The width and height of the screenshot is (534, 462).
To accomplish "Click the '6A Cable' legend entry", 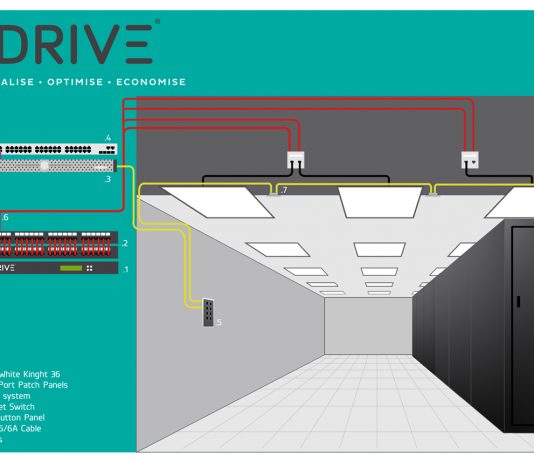I will [x=24, y=429].
